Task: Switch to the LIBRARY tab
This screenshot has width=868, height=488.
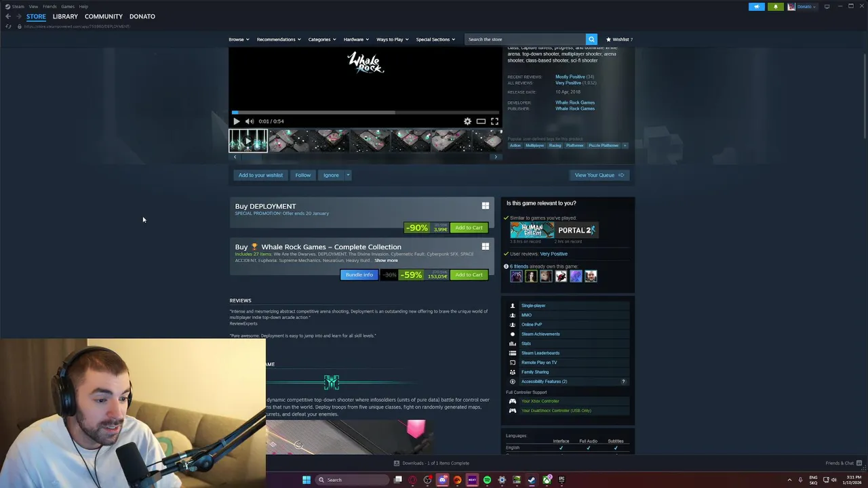Action: click(65, 16)
